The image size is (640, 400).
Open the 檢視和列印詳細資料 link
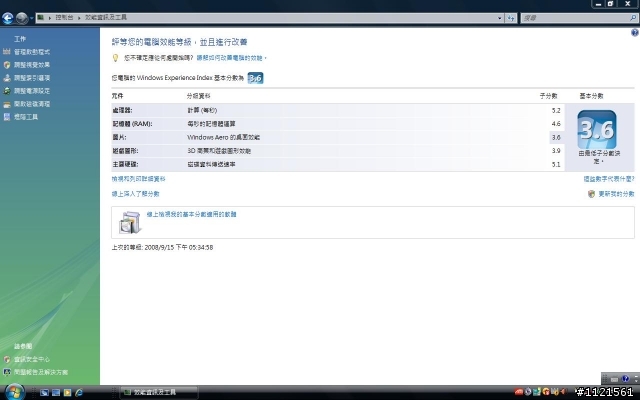[x=138, y=179]
